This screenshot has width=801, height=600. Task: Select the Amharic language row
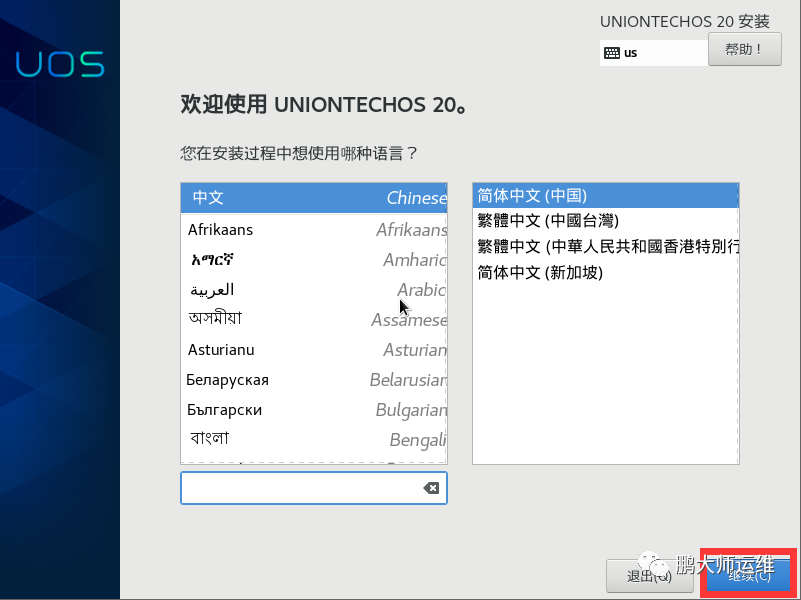coord(314,260)
